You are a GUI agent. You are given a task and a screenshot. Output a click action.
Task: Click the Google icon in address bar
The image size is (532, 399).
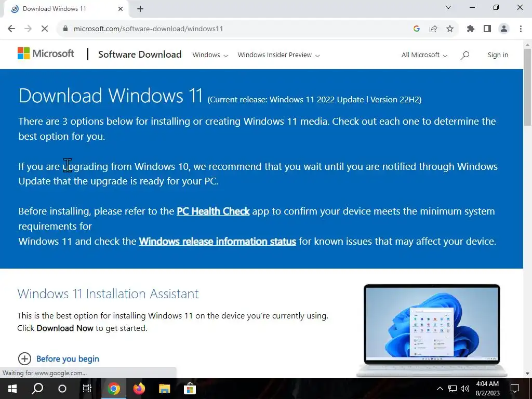(417, 29)
